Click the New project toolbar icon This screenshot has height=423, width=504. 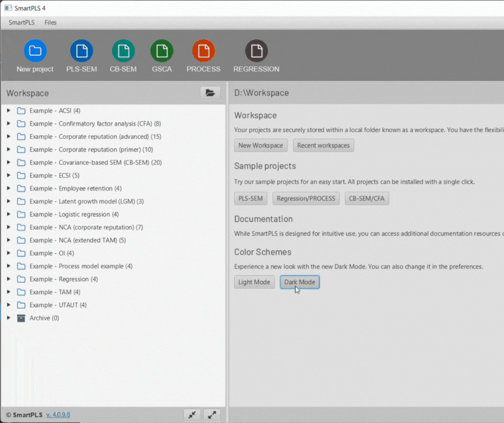point(35,51)
